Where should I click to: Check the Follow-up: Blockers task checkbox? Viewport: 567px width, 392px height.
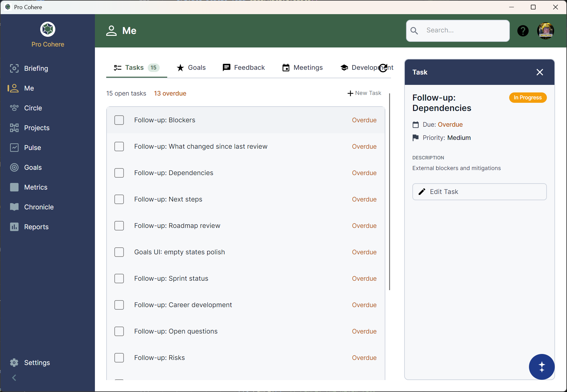click(x=119, y=120)
